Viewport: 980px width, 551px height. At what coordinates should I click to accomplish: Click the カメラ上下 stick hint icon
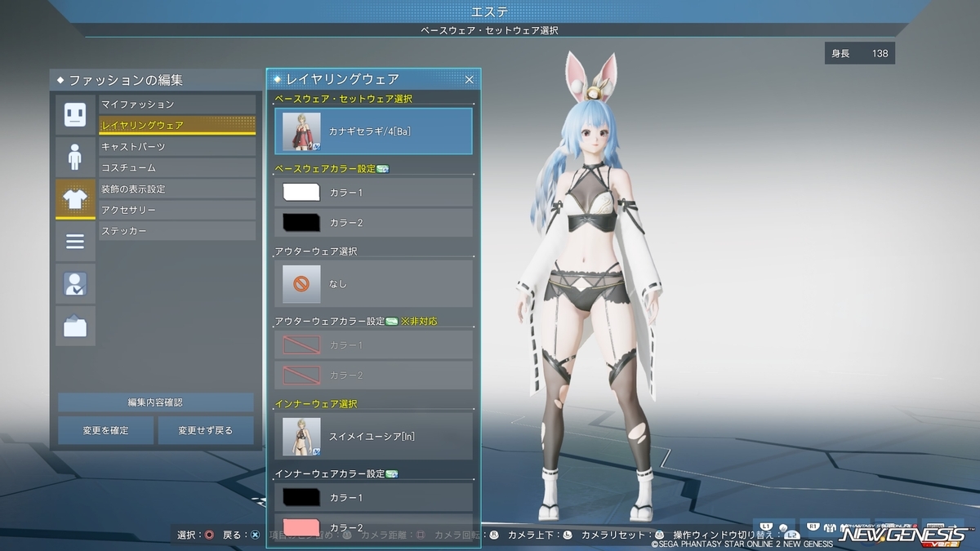point(568,535)
